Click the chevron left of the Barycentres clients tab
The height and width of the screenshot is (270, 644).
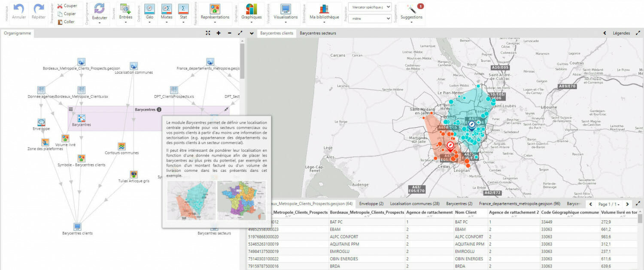coord(252,33)
